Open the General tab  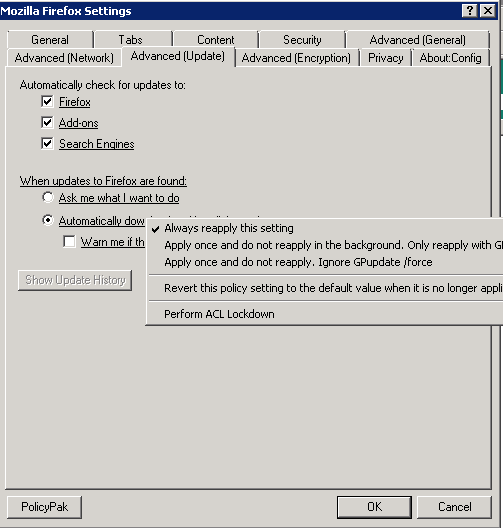[x=50, y=40]
